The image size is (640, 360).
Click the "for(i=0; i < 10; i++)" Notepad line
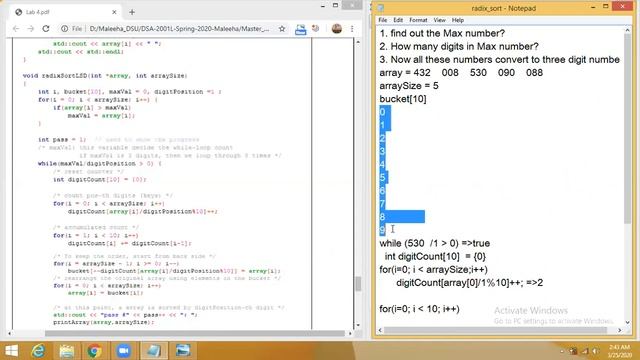419,309
